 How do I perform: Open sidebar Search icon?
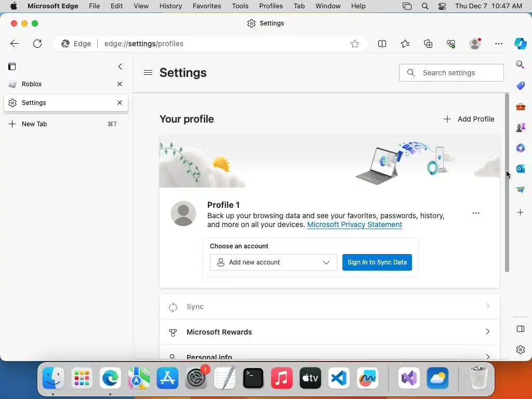click(520, 64)
